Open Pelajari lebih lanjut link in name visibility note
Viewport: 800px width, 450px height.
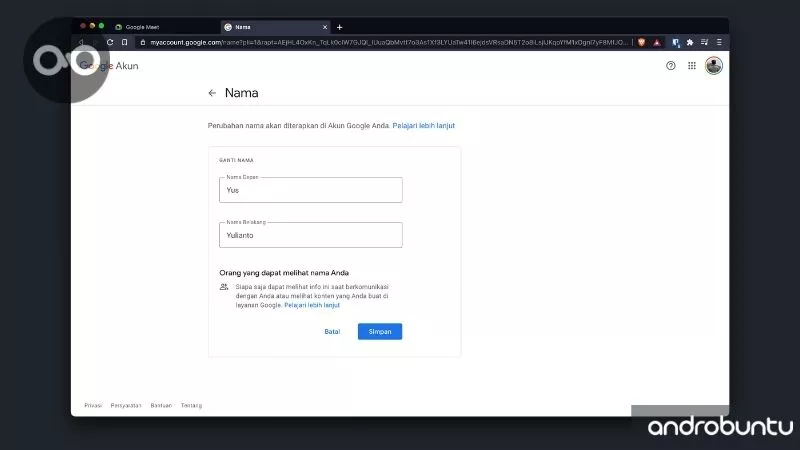tap(312, 305)
